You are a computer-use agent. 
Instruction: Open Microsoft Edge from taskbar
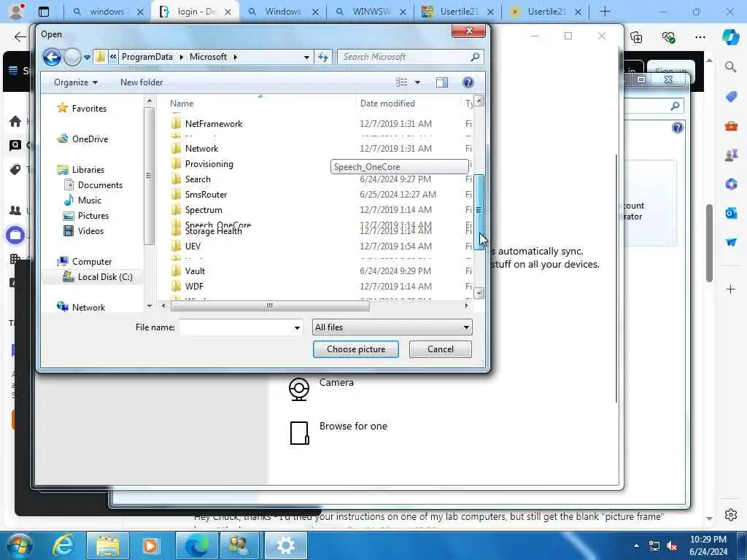(x=197, y=546)
